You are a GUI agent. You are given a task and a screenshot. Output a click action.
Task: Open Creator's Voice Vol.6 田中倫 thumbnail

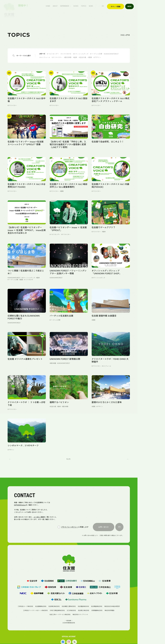(27, 84)
